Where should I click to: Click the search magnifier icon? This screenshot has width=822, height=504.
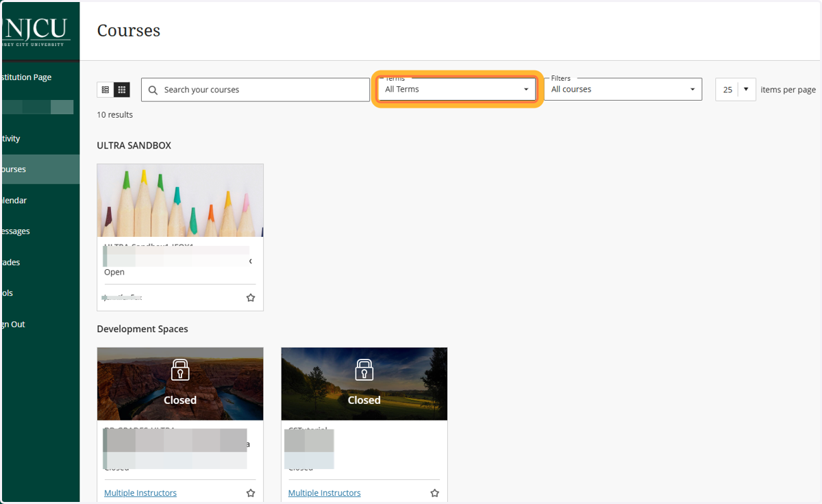tap(153, 90)
